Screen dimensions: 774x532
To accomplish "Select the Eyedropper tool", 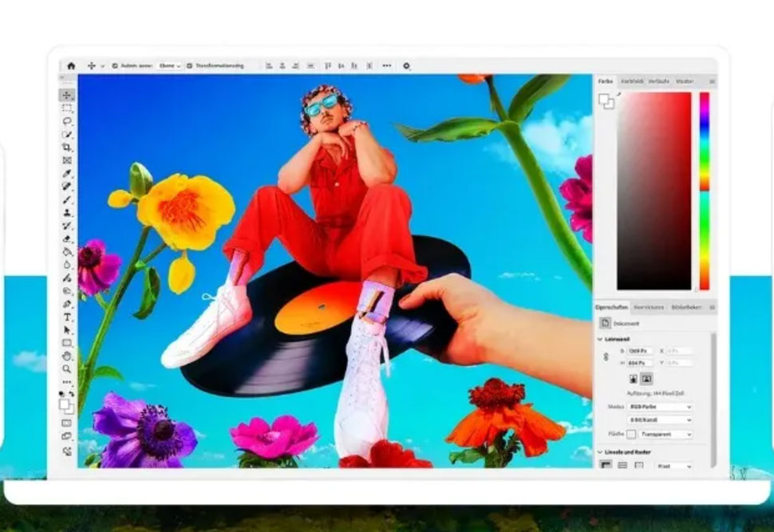I will click(x=67, y=173).
